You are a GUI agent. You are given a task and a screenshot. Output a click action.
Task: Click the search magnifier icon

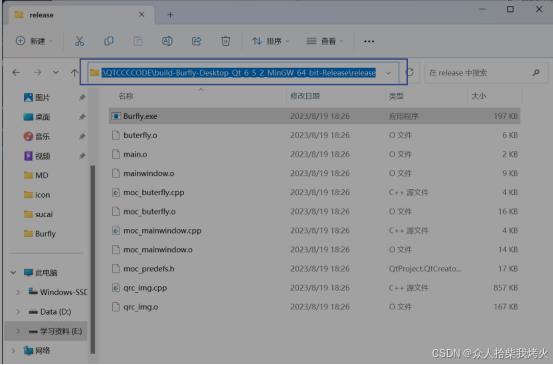[x=536, y=73]
